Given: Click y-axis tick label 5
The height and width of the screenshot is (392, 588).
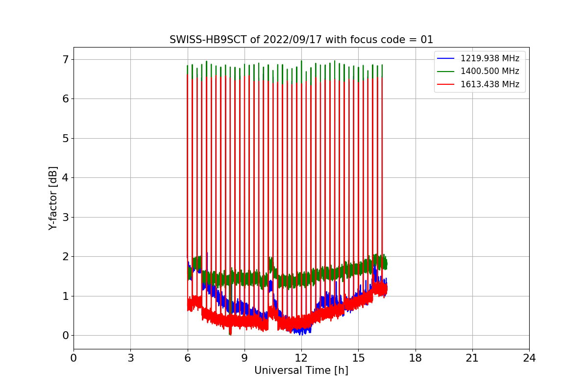Looking at the screenshot, I should 65,138.
